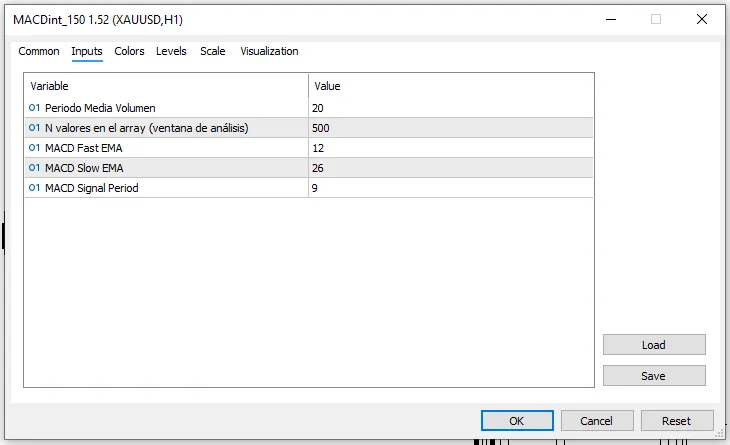The image size is (730, 445).
Task: Edit the MACD Slow EMA value 26
Action: pos(451,168)
